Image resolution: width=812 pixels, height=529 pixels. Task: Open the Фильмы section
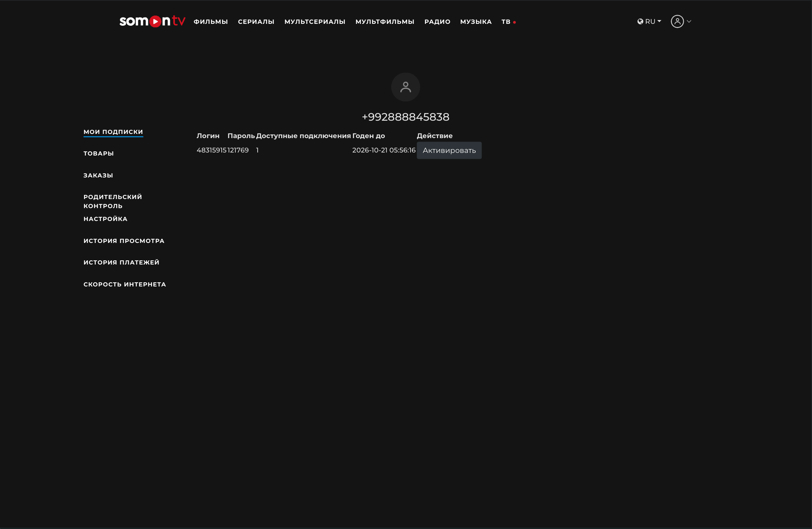211,22
